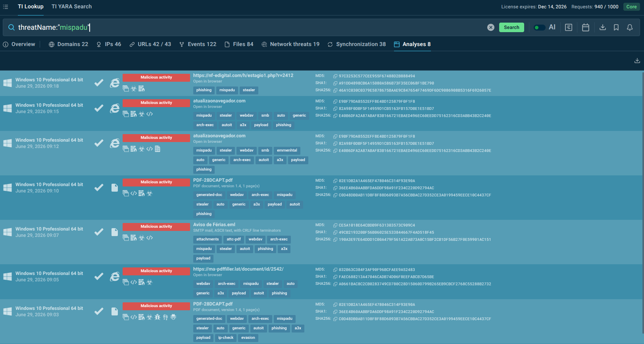Click the Windows logo on June 29 09:12 row

pyautogui.click(x=8, y=143)
